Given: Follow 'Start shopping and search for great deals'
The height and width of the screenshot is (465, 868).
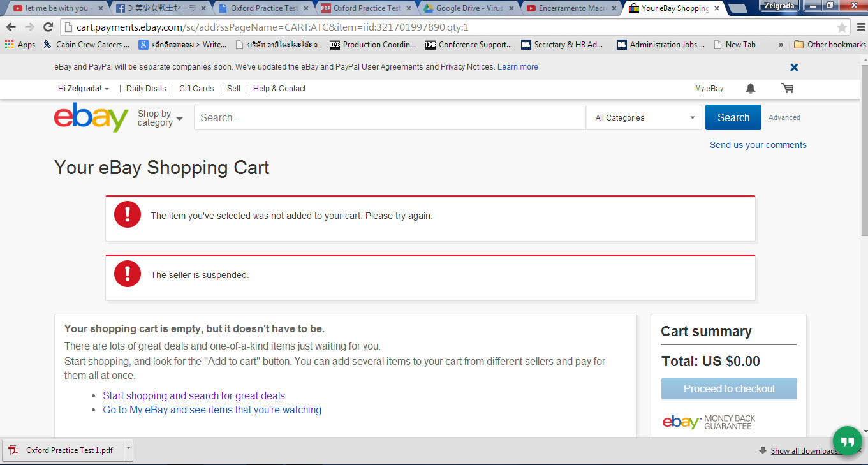Looking at the screenshot, I should [194, 395].
